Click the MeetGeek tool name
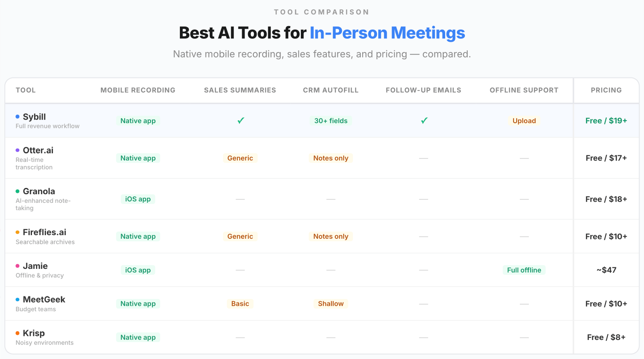 point(44,299)
